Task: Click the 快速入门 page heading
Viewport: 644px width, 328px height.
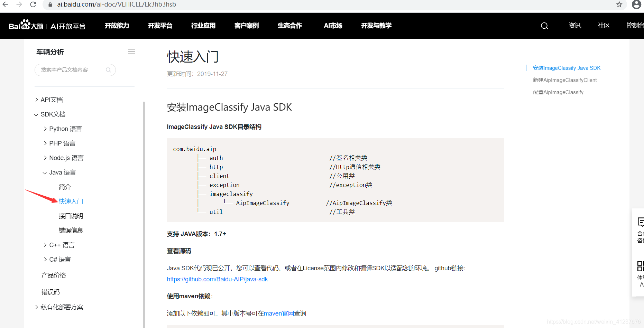Action: (193, 57)
